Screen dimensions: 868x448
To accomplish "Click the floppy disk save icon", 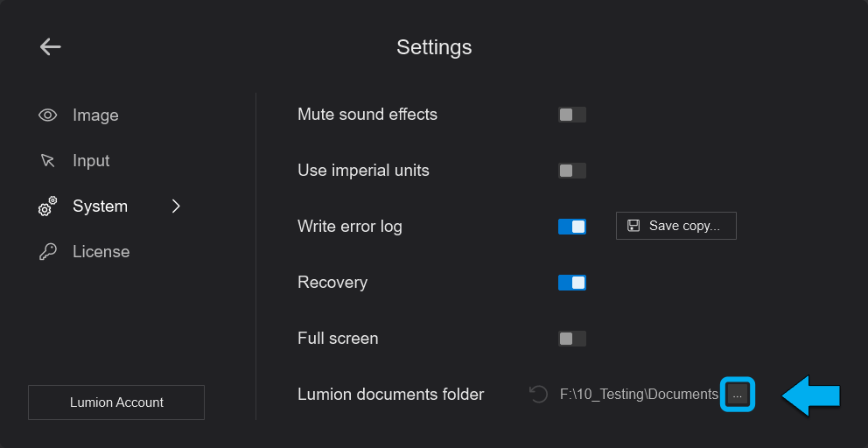I will tap(633, 226).
